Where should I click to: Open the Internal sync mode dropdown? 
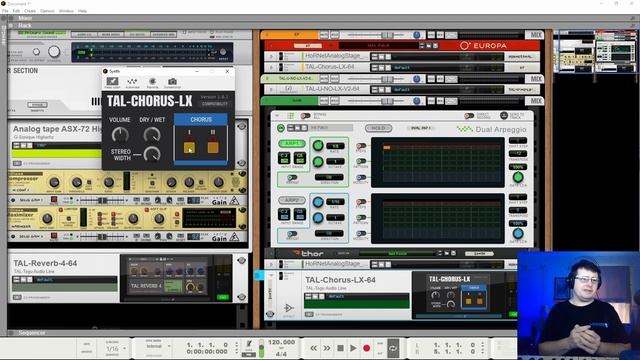tap(158, 347)
